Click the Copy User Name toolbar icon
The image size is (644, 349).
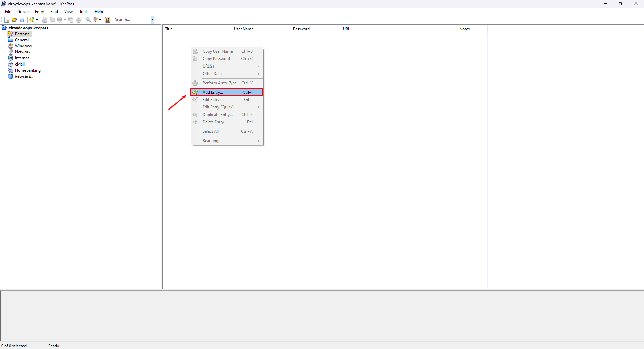coord(45,20)
